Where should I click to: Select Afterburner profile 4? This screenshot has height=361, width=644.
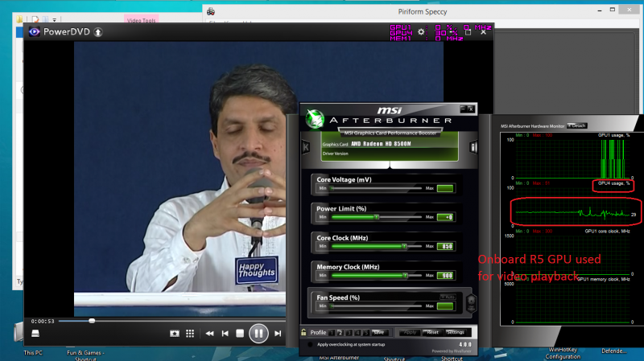coord(357,333)
